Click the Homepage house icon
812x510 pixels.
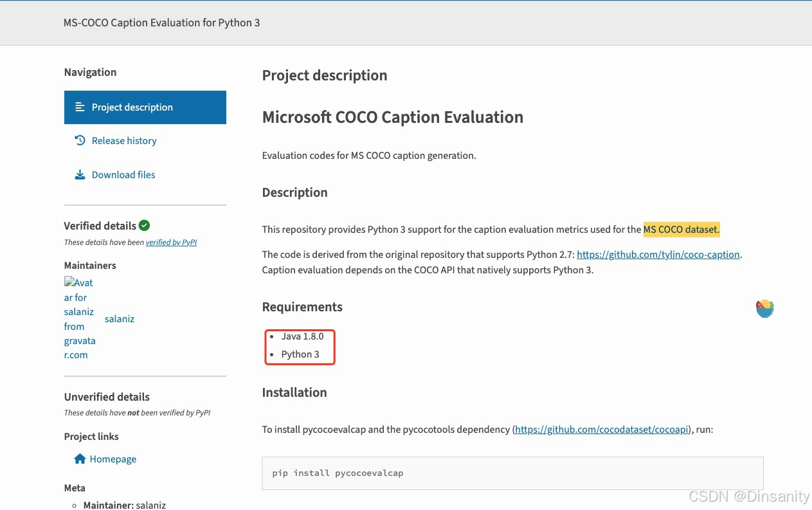pos(80,459)
